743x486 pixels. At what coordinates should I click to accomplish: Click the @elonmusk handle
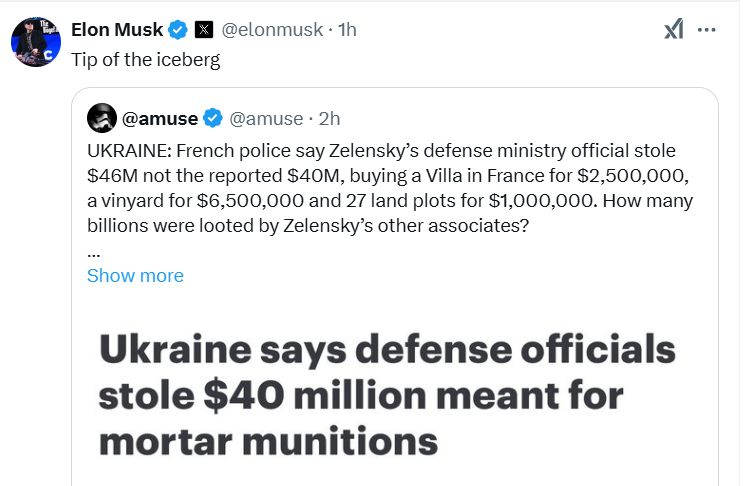pyautogui.click(x=273, y=30)
